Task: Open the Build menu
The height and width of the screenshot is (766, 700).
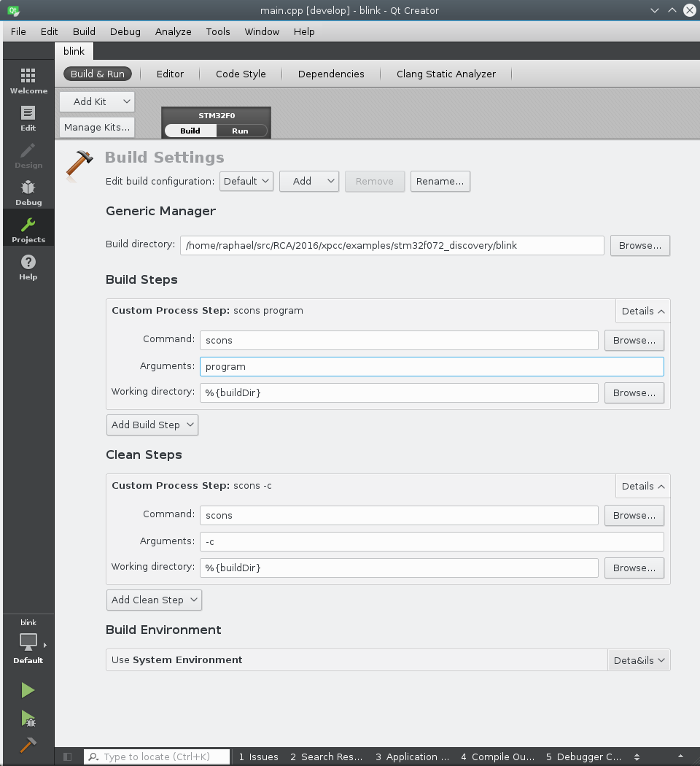Action: (84, 32)
